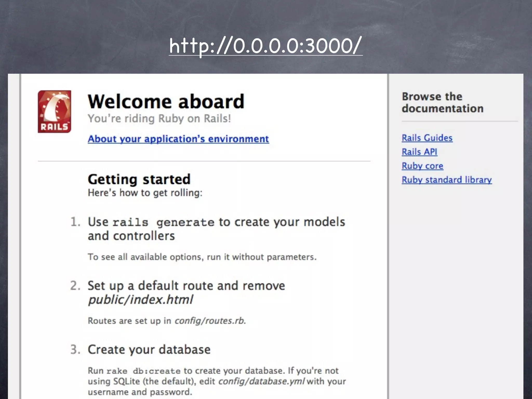Screen dimensions: 532x399
Task: Click the 'rails generate' code text
Action: (x=163, y=222)
